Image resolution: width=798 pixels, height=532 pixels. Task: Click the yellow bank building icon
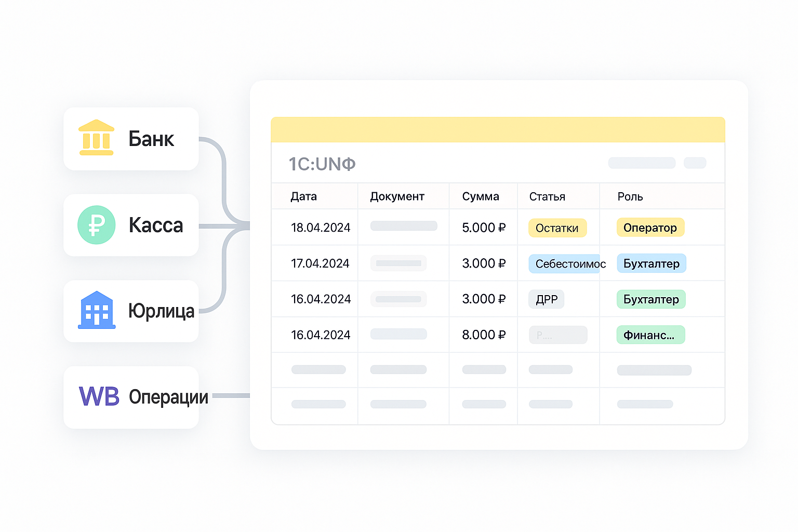tap(96, 138)
